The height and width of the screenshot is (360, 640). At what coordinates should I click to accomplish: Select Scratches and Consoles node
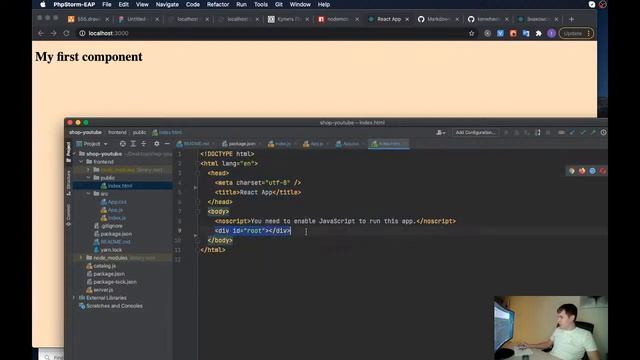click(114, 306)
